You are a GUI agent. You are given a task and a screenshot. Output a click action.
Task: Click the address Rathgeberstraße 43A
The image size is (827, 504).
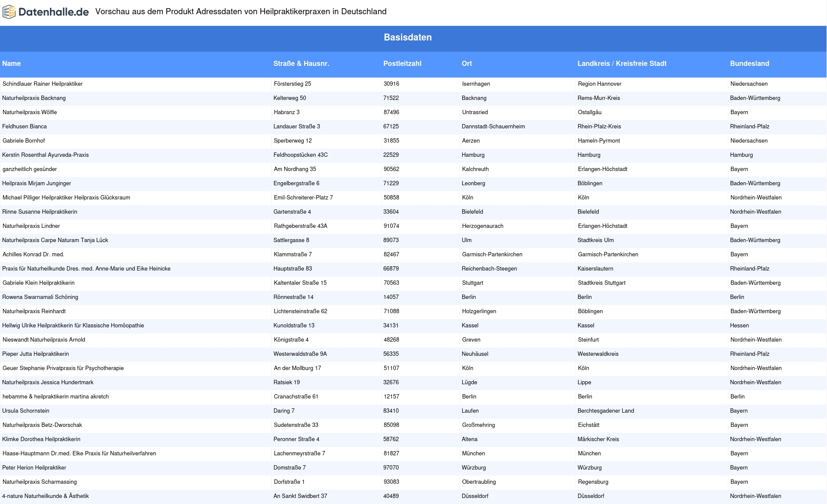[x=301, y=226]
